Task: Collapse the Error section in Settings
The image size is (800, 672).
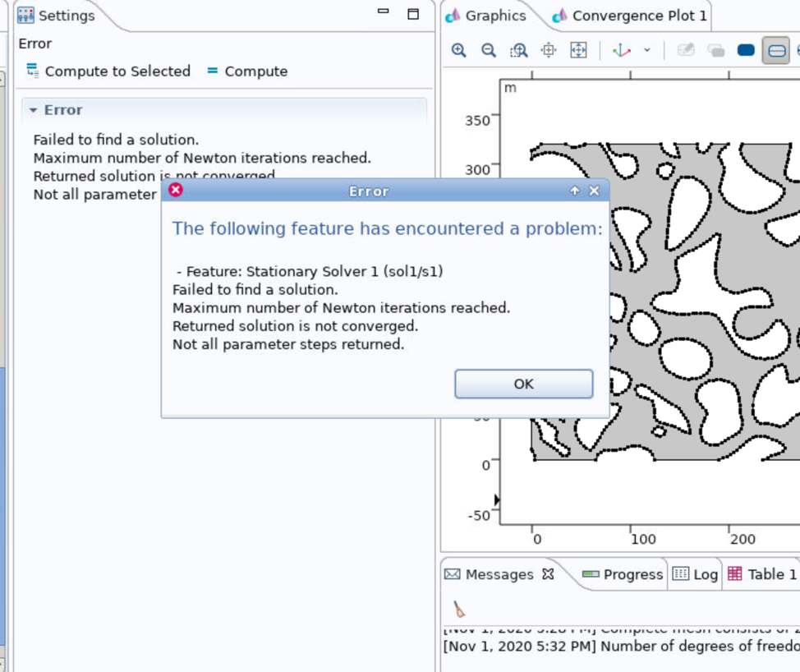Action: [34, 110]
